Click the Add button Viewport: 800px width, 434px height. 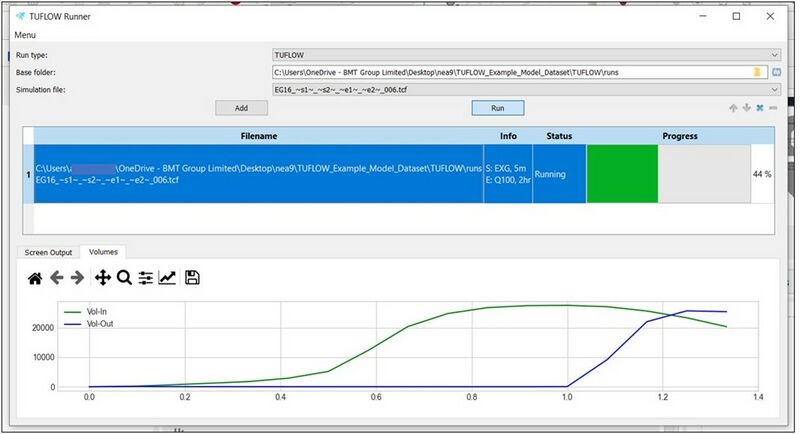241,107
